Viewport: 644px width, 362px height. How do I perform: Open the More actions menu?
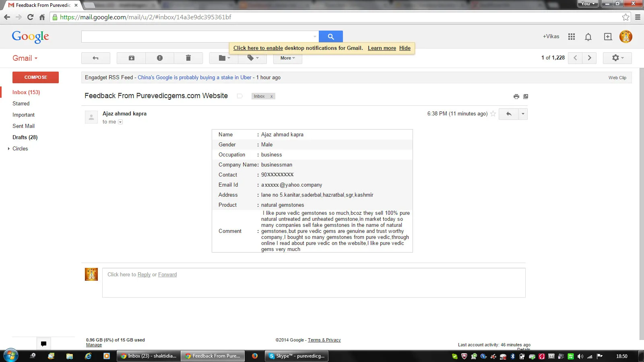288,58
